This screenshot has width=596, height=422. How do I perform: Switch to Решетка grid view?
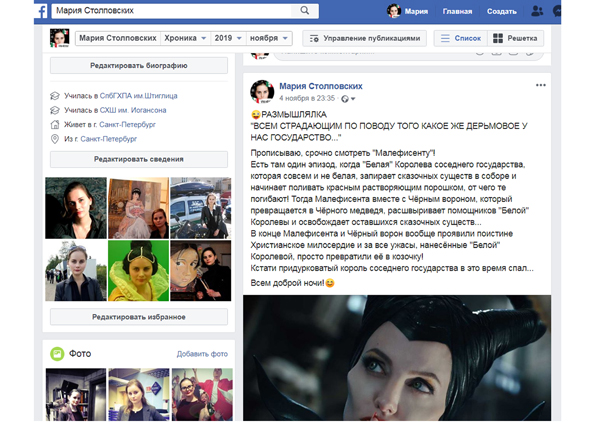(x=515, y=38)
